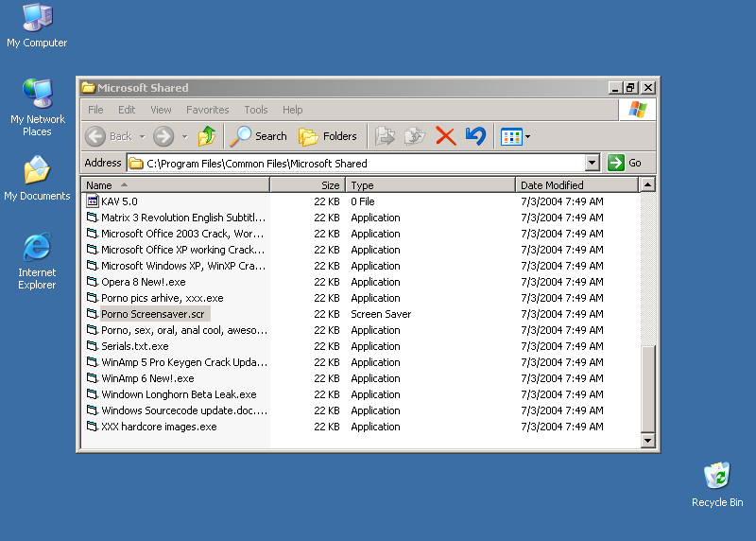Go forward with the Forward arrow

[x=163, y=136]
